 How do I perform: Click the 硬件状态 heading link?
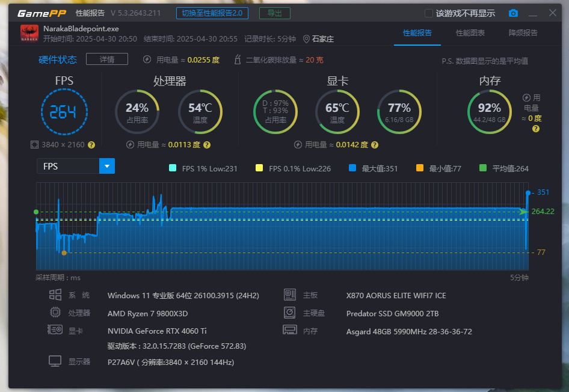point(58,60)
